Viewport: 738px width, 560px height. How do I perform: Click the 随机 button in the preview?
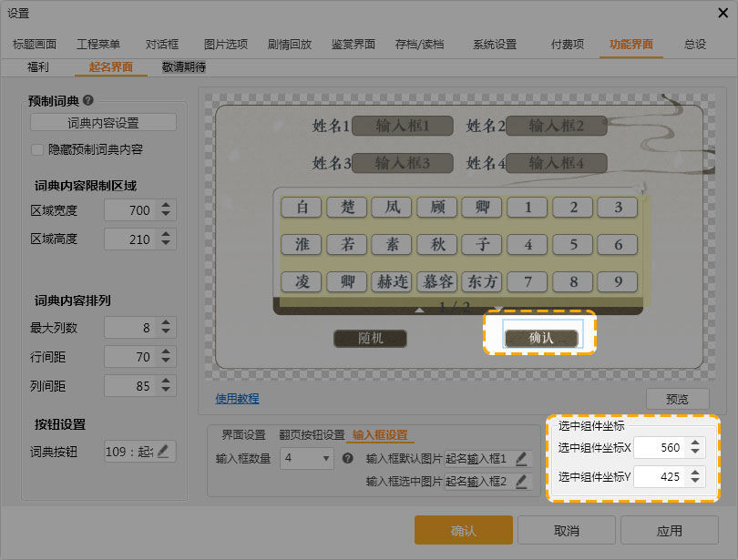click(x=370, y=338)
